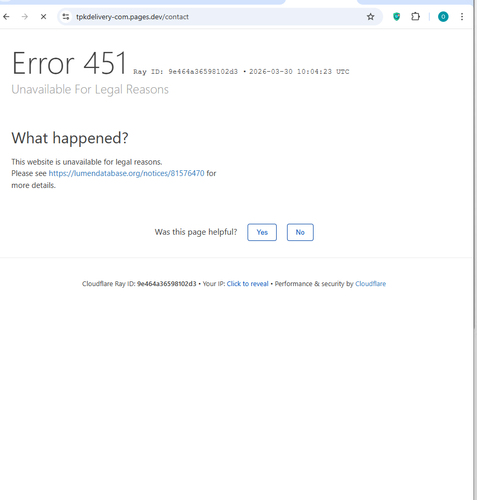This screenshot has width=477, height=500.
Task: Click the forward navigation arrow
Action: [x=25, y=17]
